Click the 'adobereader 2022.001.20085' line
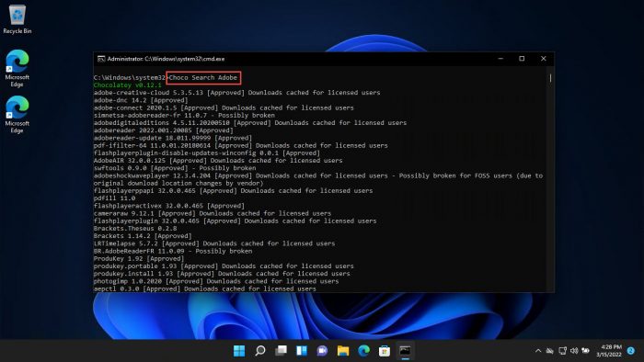Image resolution: width=644 pixels, height=362 pixels. (163, 130)
